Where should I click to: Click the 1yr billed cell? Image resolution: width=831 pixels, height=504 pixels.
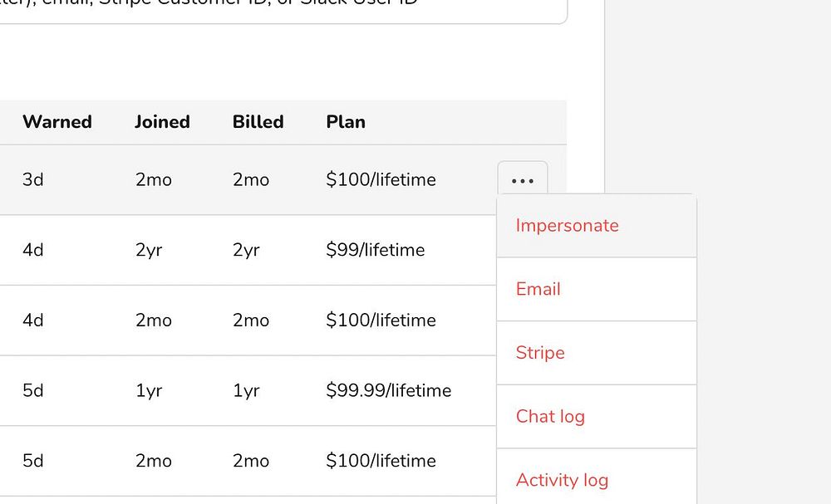247,390
